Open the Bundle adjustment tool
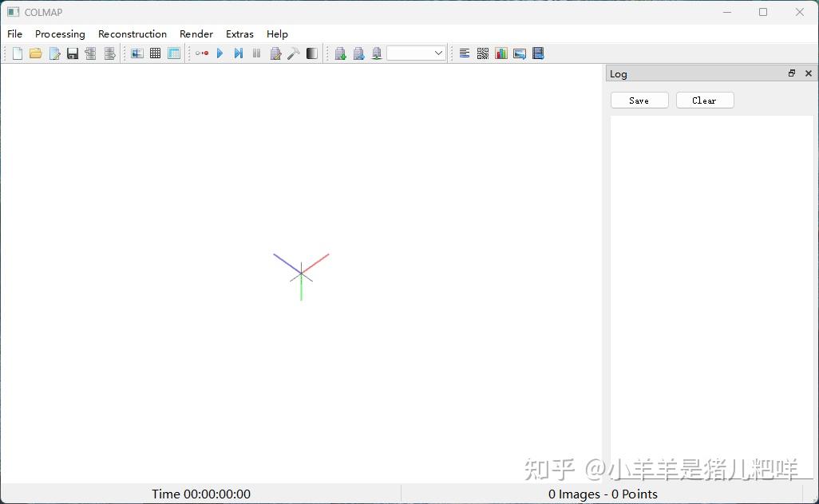819x504 pixels. (275, 53)
